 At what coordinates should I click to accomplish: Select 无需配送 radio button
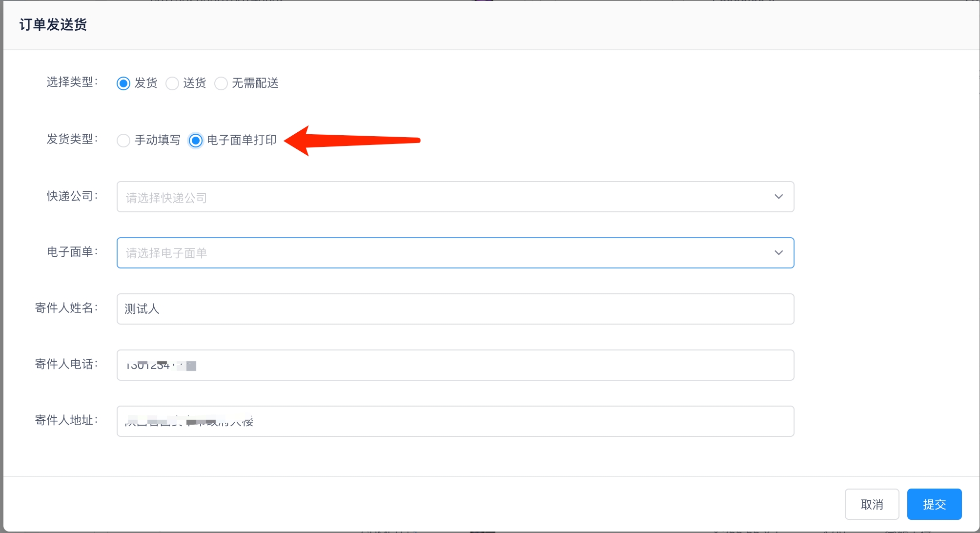pyautogui.click(x=221, y=83)
